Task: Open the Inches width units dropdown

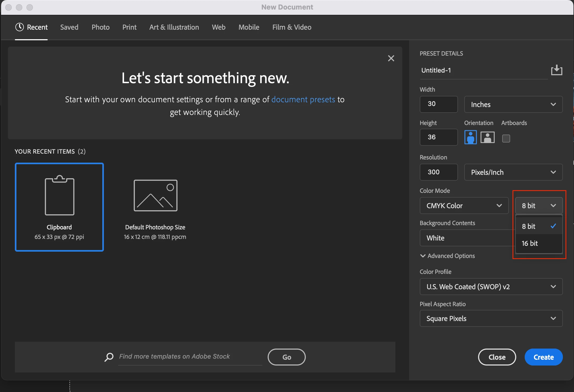Action: tap(513, 104)
